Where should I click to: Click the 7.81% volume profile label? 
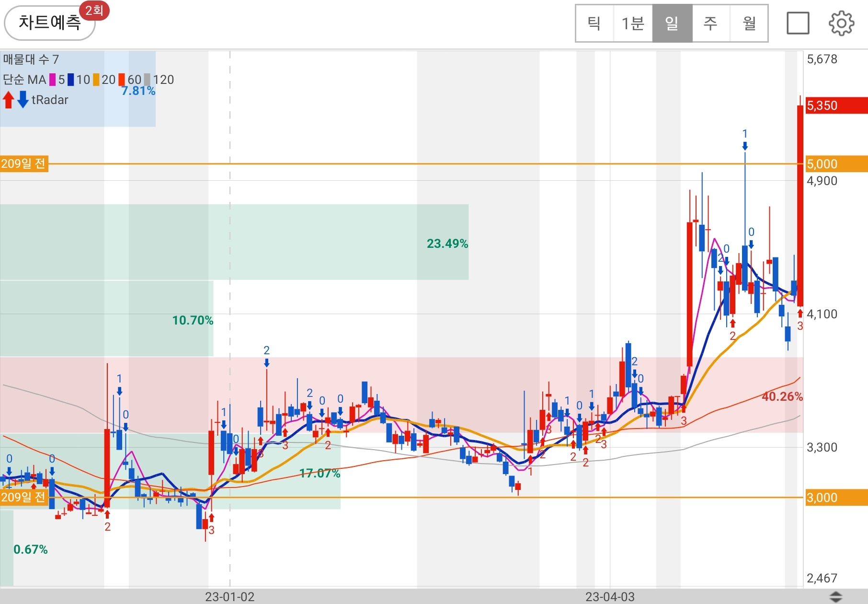click(138, 91)
